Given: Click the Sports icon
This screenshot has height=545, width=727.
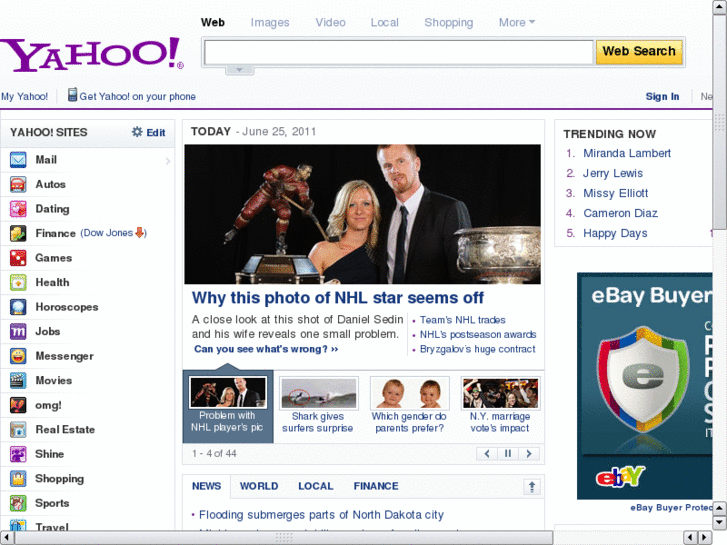Looking at the screenshot, I should pyautogui.click(x=18, y=503).
